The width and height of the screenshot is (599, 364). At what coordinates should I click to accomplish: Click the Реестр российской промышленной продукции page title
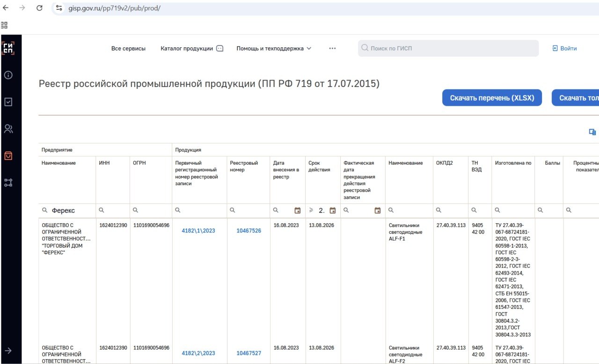tap(209, 84)
